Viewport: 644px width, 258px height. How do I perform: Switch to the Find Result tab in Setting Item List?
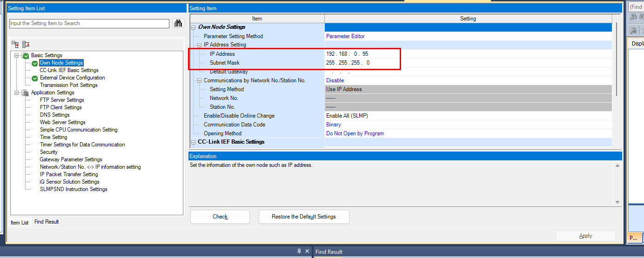tap(47, 222)
